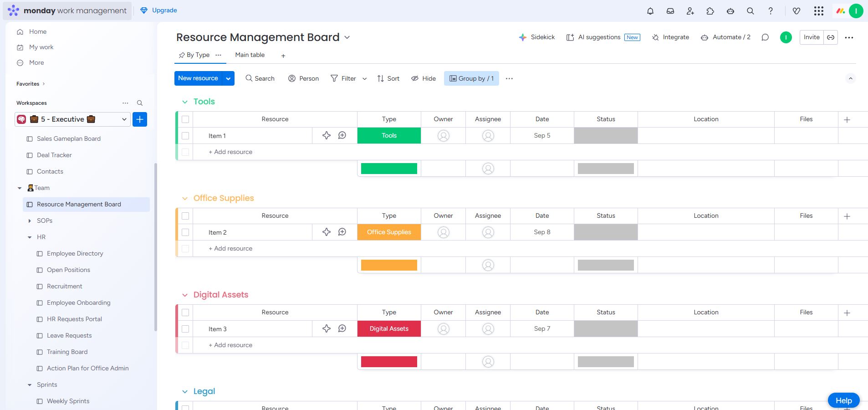868x410 pixels.
Task: Collapse the Tools group
Action: pos(185,102)
